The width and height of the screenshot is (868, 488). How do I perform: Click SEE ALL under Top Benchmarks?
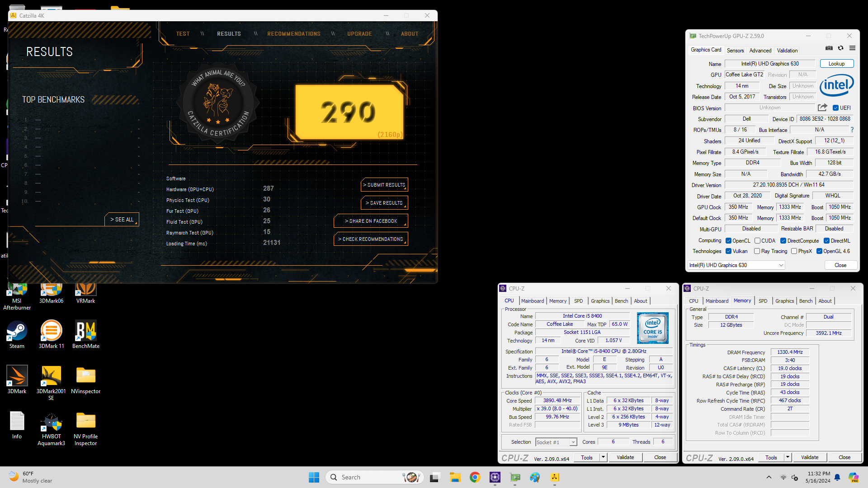tap(122, 219)
